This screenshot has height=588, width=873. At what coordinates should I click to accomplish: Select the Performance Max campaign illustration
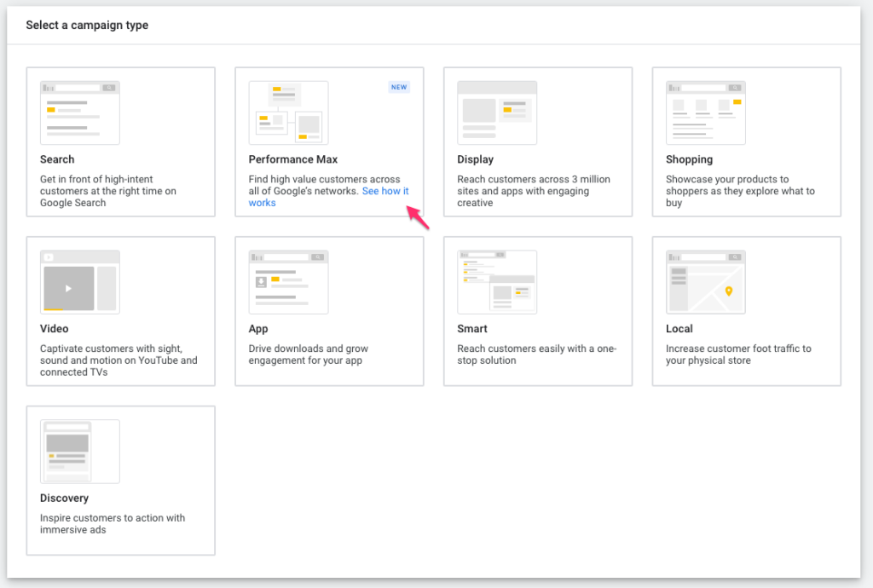tap(288, 113)
